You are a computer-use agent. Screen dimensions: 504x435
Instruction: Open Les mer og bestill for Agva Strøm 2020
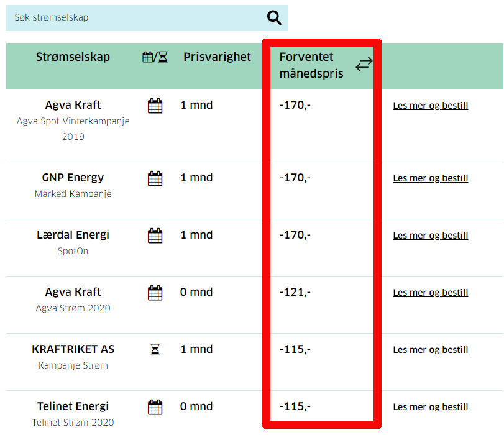[x=431, y=293]
